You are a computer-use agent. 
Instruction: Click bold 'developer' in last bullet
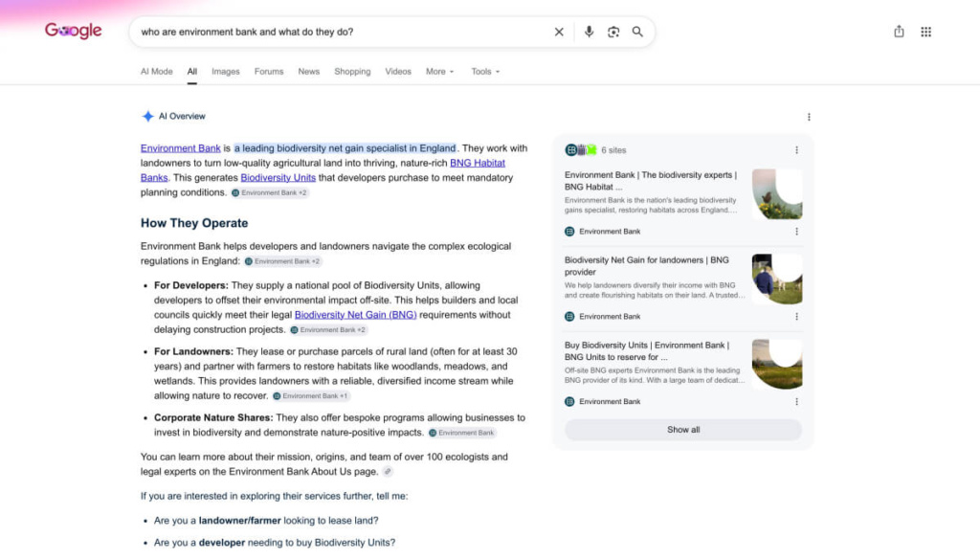tap(222, 543)
